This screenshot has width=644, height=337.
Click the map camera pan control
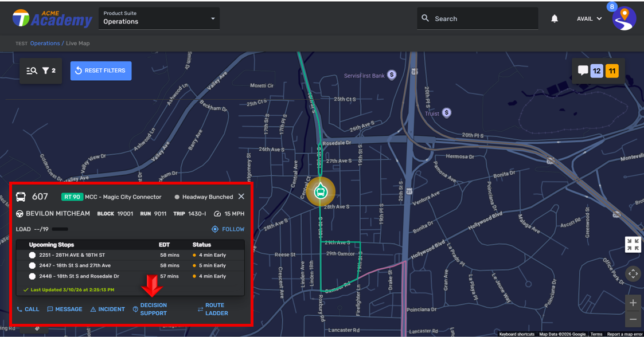tap(633, 274)
